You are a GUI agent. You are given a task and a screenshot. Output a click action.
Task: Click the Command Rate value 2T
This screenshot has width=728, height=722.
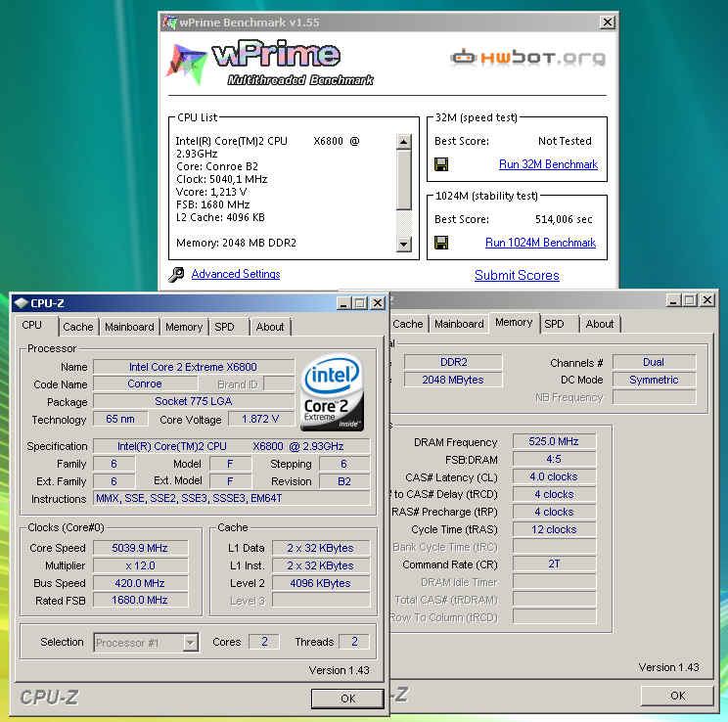click(554, 564)
